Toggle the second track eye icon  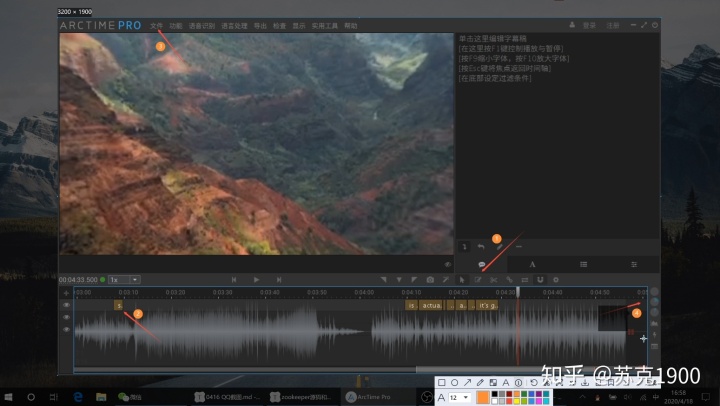(x=66, y=317)
